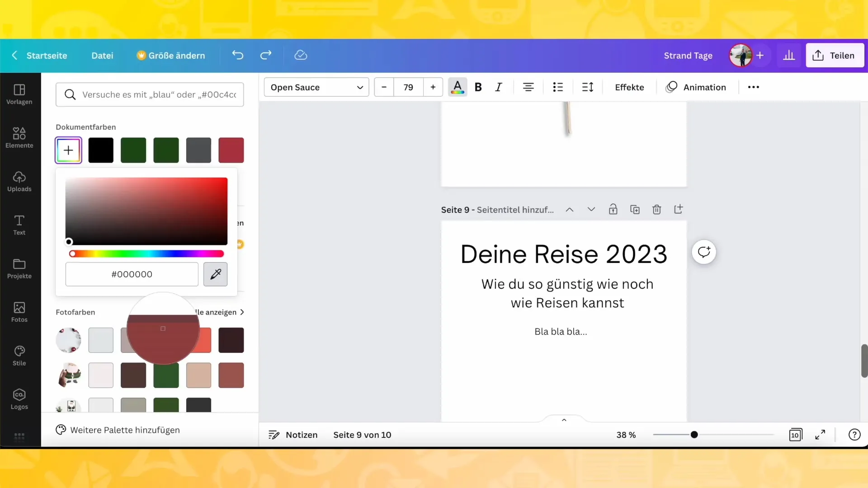Adjust the rainbow hue slider

point(146,253)
